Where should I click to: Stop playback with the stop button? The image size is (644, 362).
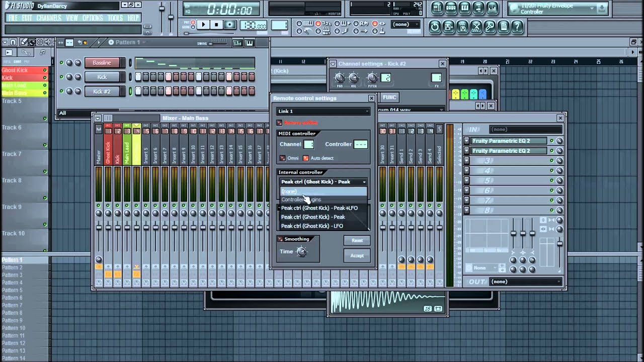[x=216, y=24]
